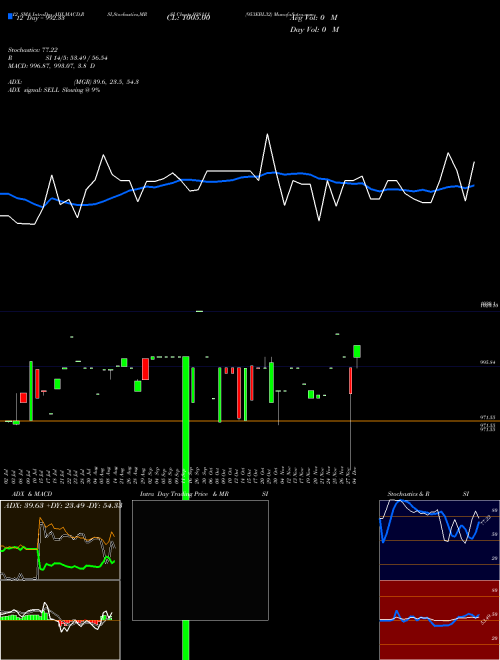Click the empty Intra Day Trading Price chart box
500x660 pixels.
coord(200,560)
